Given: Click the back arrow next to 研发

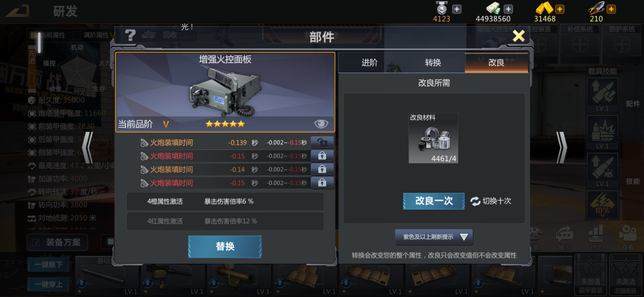Looking at the screenshot, I should (17, 11).
